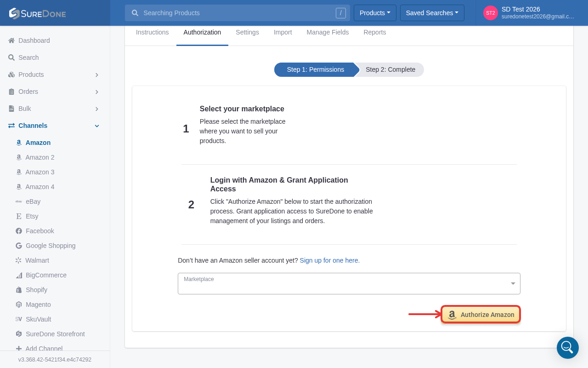Click the SD Test 2026 account name
The width and height of the screenshot is (588, 368).
pos(521,9)
